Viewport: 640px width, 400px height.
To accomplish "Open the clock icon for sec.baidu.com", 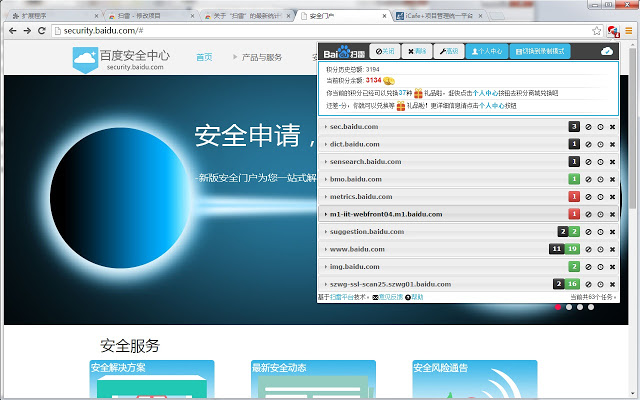I will 600,127.
